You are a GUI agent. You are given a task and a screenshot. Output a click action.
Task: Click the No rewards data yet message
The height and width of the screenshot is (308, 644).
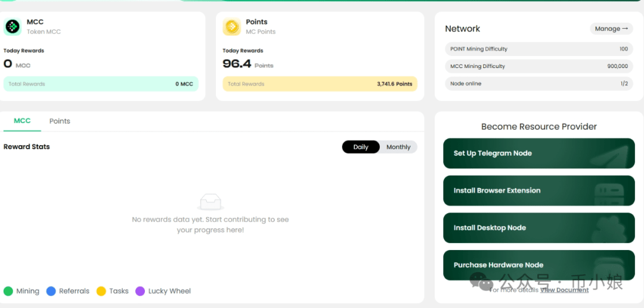coord(210,224)
